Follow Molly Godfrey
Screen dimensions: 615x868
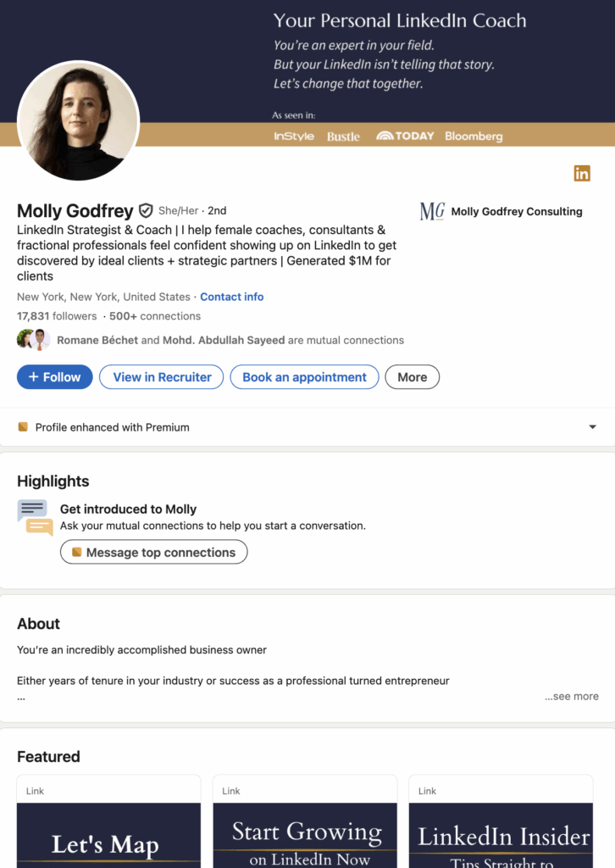55,377
